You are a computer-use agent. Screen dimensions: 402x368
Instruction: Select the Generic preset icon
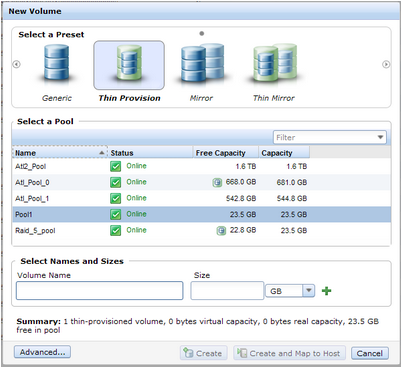point(57,63)
